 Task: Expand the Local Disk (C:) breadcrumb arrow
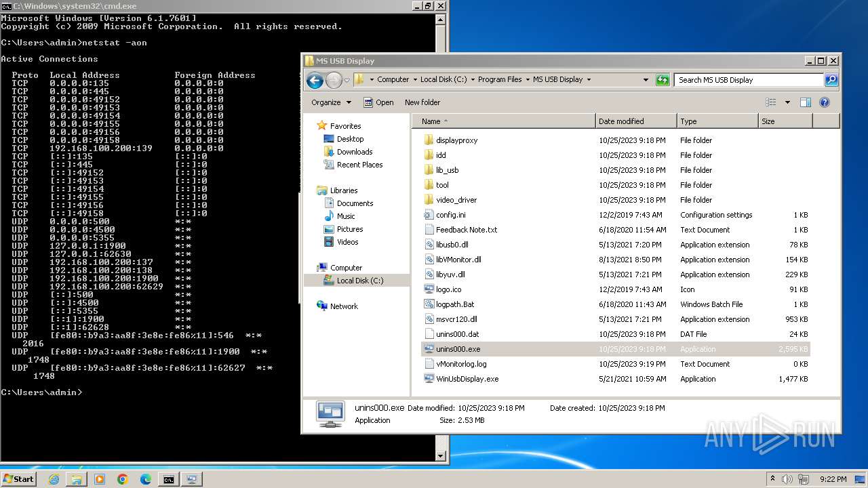tap(473, 79)
